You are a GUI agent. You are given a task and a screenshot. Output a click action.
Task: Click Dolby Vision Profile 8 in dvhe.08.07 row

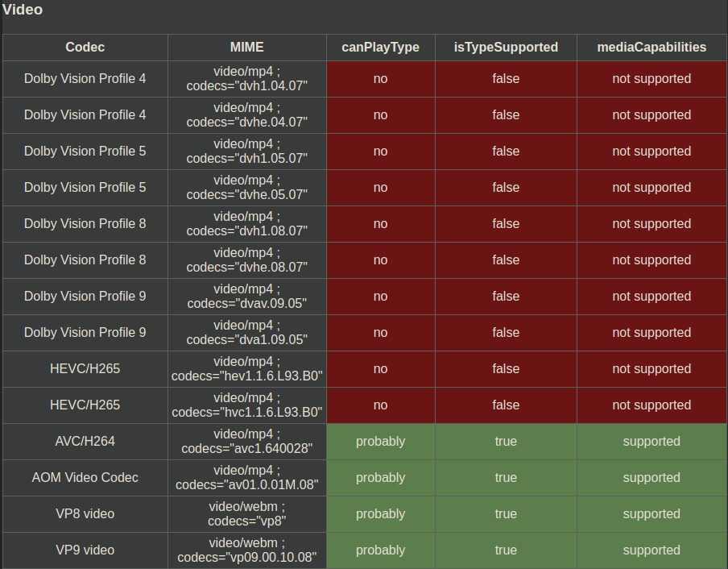(85, 260)
